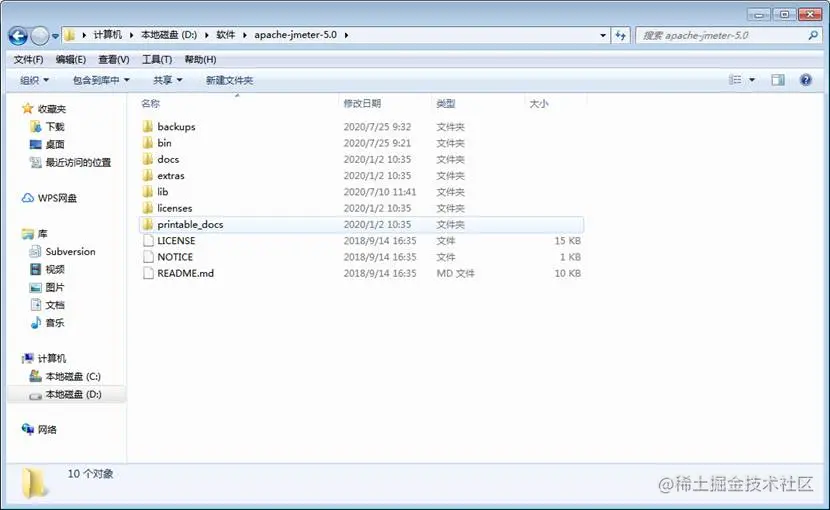The height and width of the screenshot is (510, 830).
Task: Select the NOTICE file icon
Action: 148,257
